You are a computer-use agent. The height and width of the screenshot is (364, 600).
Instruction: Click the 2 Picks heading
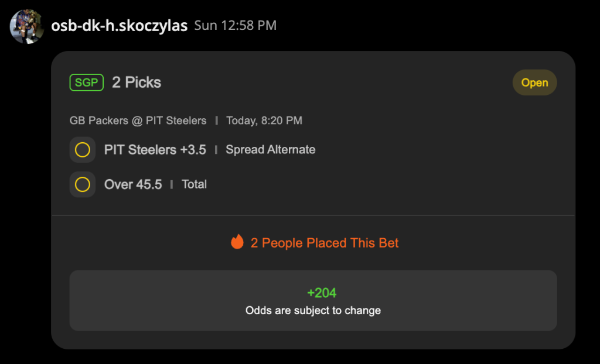pyautogui.click(x=137, y=83)
